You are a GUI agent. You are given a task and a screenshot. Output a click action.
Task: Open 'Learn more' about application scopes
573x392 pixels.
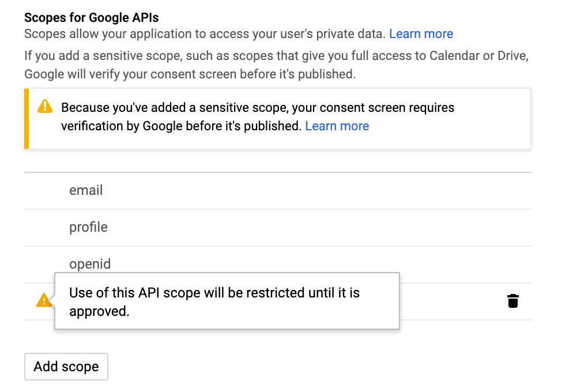pos(421,34)
